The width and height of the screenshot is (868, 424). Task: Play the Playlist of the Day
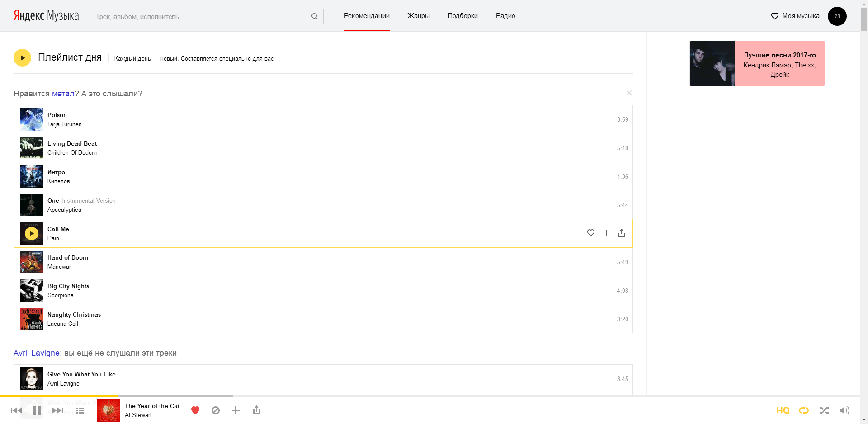(22, 58)
